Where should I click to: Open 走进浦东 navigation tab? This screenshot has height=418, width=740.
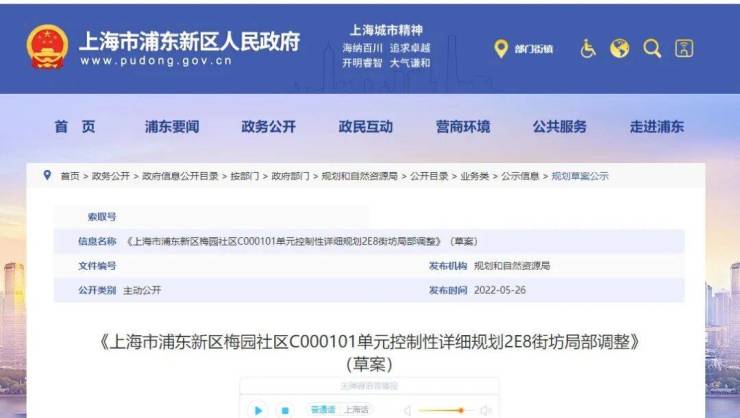pos(657,126)
